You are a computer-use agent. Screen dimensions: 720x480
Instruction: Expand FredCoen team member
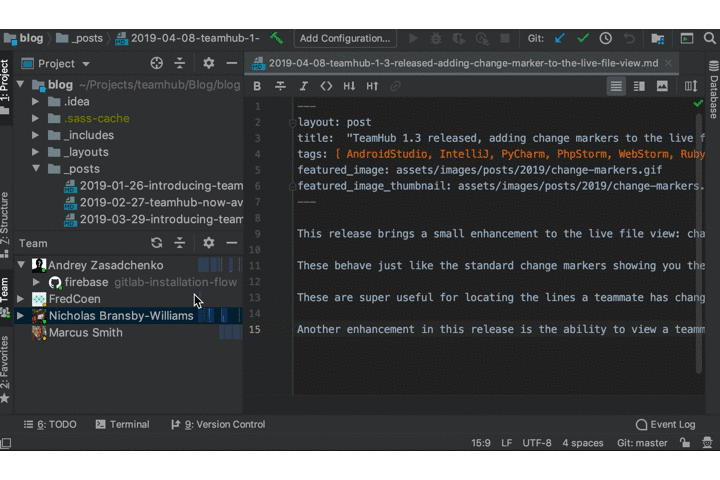(x=20, y=299)
